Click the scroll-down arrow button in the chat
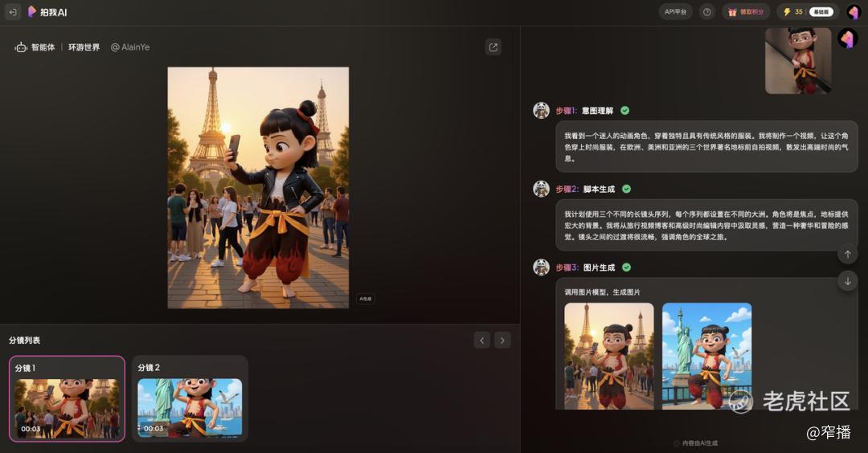Image resolution: width=868 pixels, height=453 pixels. tap(848, 281)
